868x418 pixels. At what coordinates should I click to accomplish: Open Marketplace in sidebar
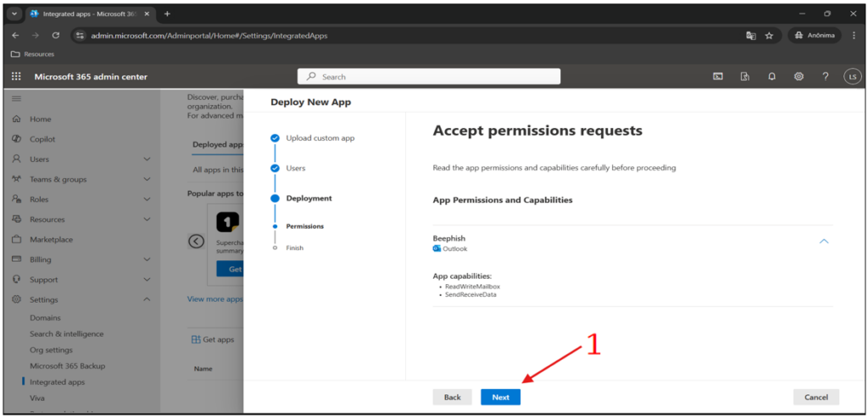[x=51, y=240]
